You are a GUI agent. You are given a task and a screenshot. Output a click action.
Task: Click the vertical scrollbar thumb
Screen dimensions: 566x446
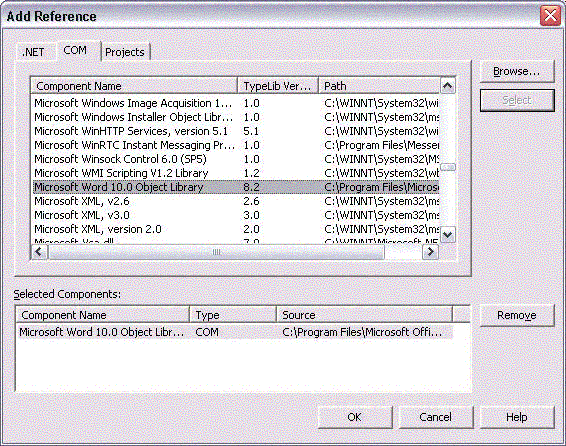coord(448,167)
